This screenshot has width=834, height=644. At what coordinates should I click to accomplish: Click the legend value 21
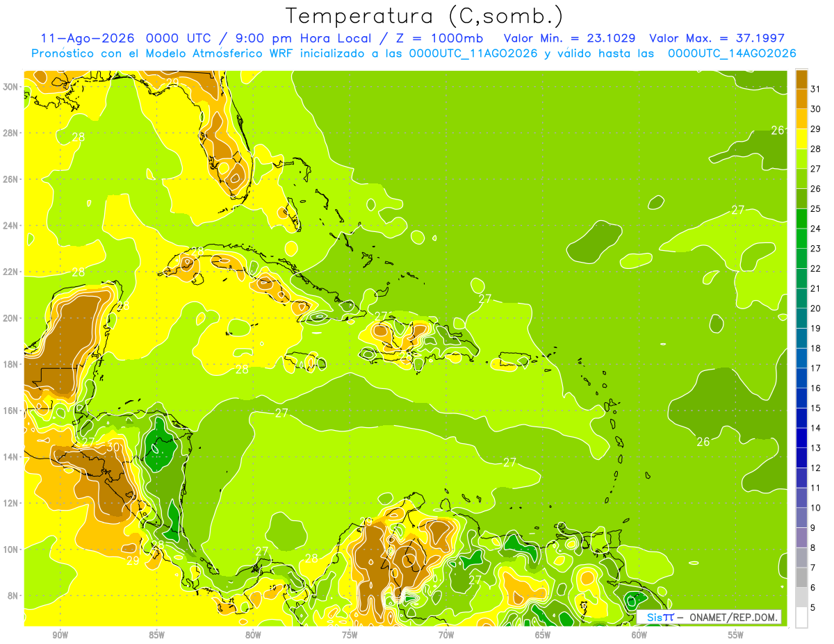816,288
